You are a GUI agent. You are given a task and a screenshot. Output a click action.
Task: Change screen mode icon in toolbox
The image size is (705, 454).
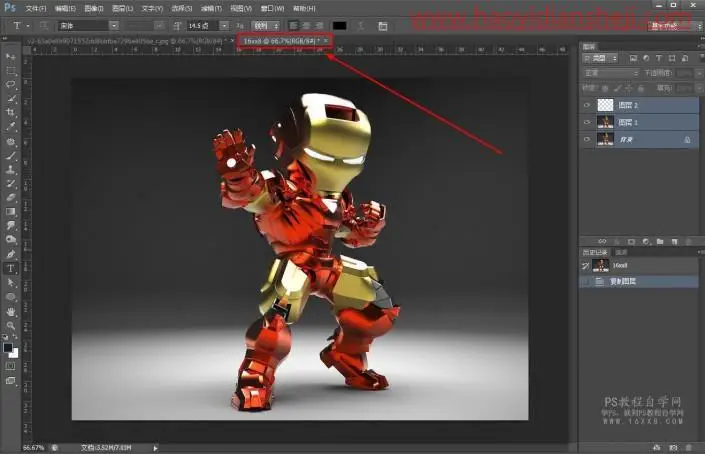pos(10,381)
